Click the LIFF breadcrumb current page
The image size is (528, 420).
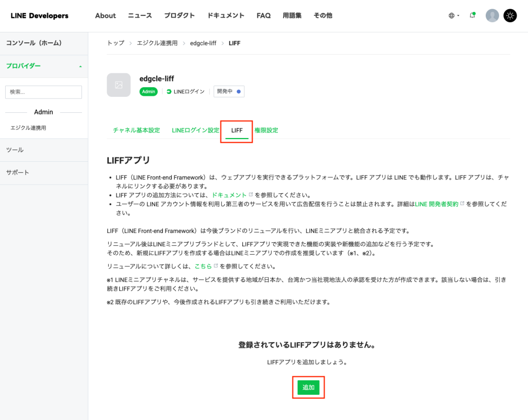coord(235,43)
